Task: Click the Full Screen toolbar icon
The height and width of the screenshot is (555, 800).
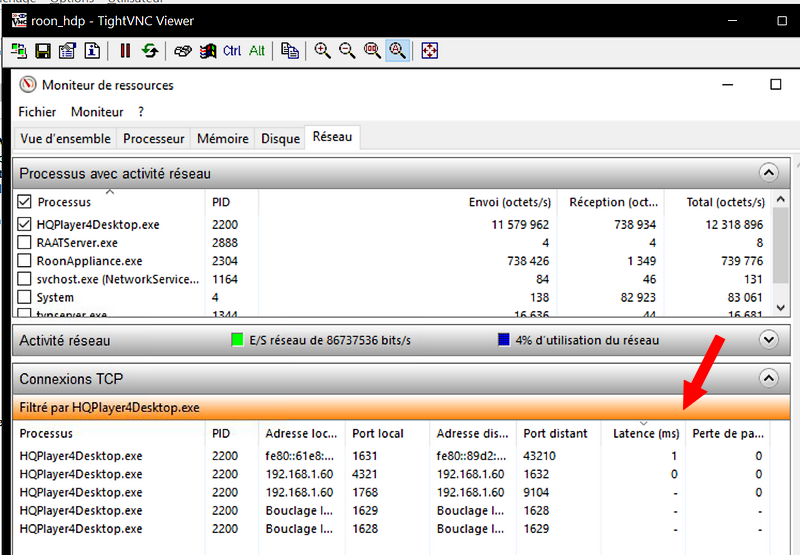Action: pyautogui.click(x=430, y=51)
